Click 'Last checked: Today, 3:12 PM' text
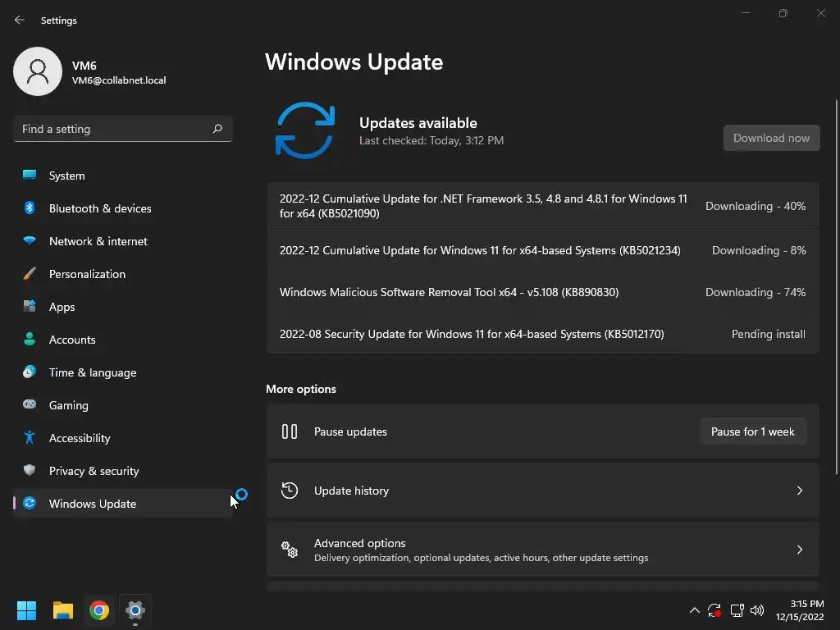The height and width of the screenshot is (630, 840). pyautogui.click(x=431, y=140)
